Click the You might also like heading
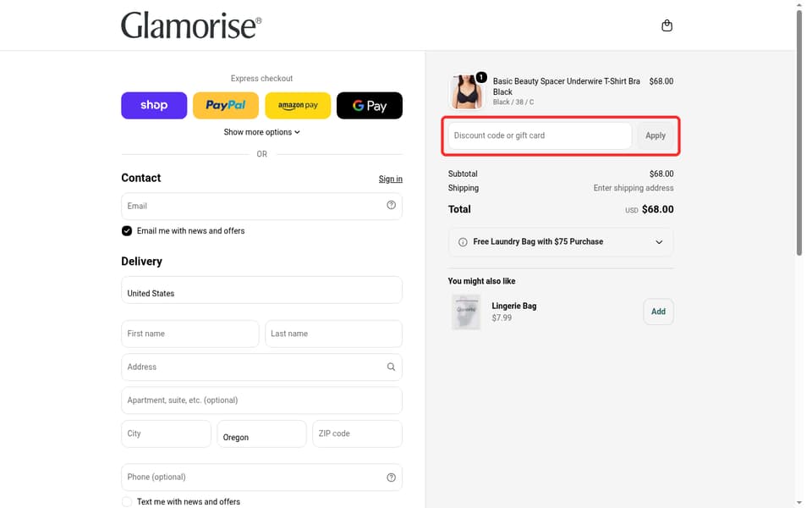 coord(481,281)
